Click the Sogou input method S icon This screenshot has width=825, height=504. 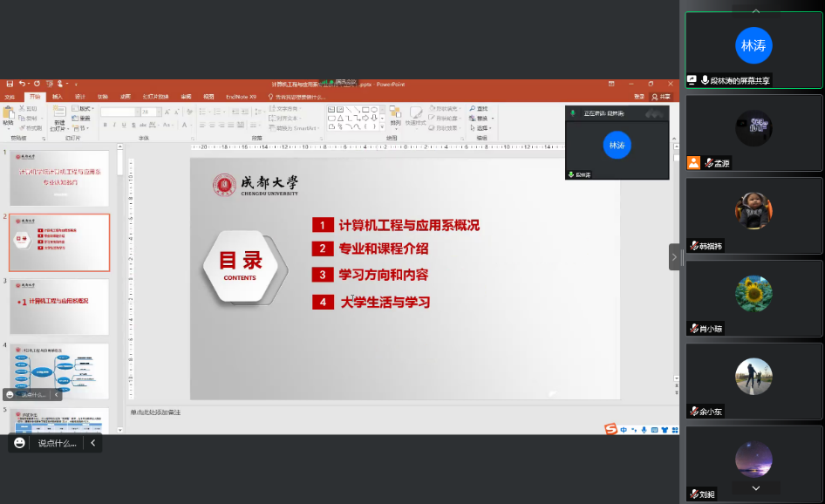[610, 429]
